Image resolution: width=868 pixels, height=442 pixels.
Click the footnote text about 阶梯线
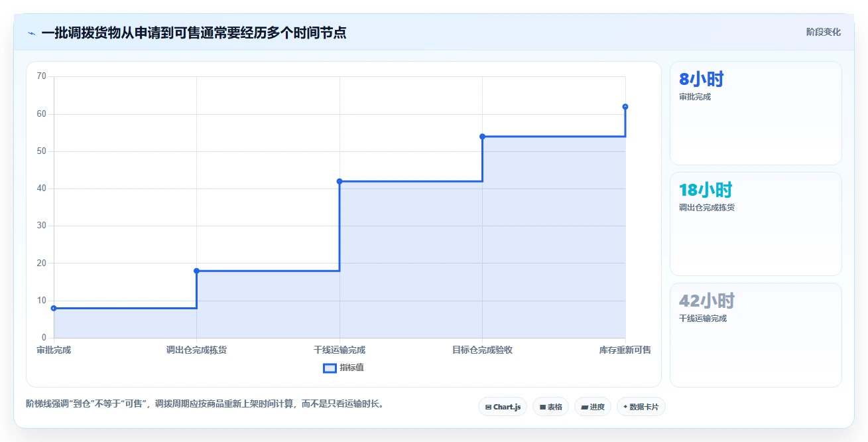coord(205,404)
